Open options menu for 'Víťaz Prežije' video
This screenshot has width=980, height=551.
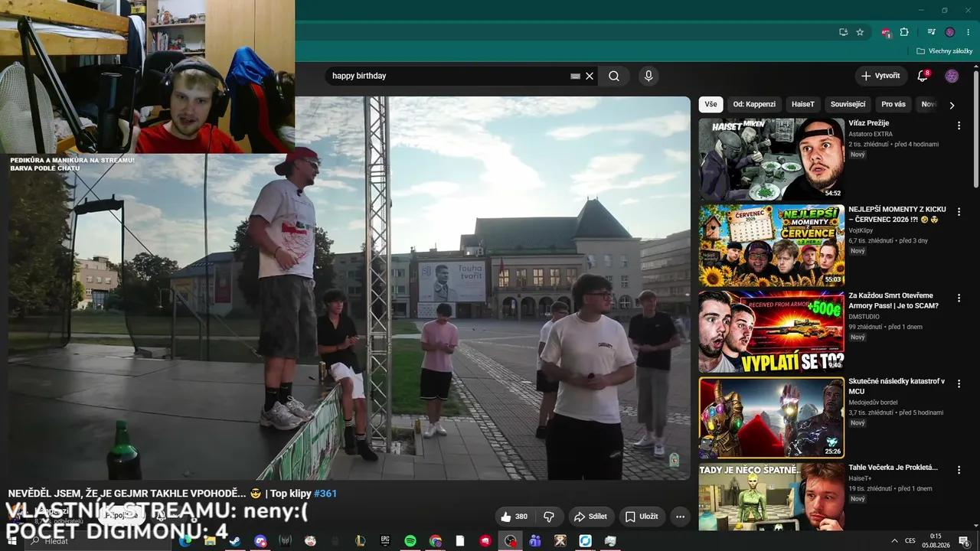[959, 126]
